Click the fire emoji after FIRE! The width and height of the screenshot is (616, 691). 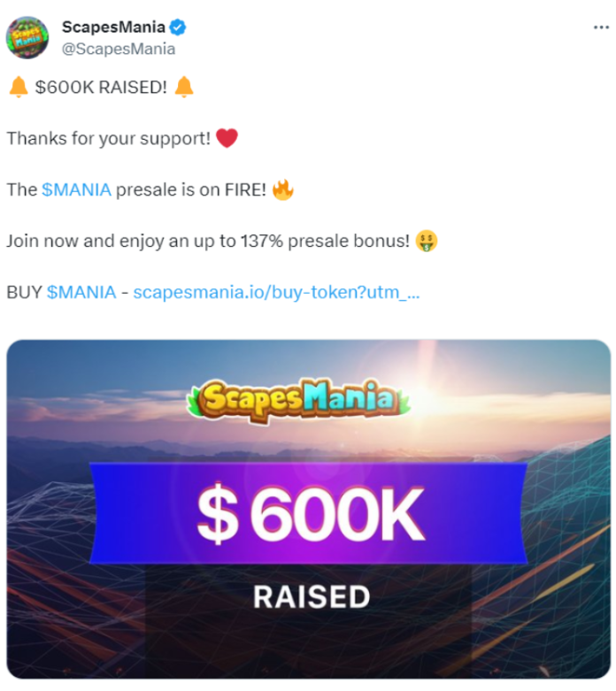coord(282,190)
